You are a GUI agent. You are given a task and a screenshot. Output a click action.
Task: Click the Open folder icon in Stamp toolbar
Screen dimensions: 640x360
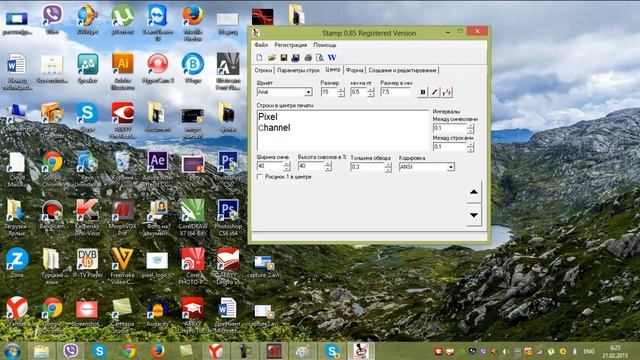click(x=271, y=58)
